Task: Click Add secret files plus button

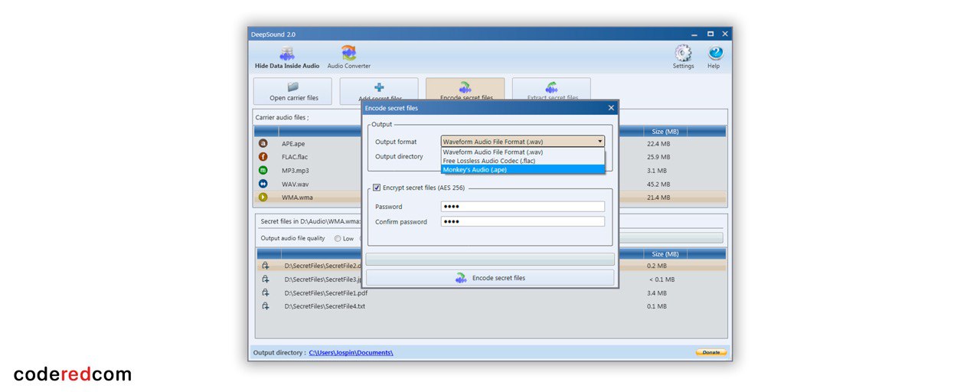Action: (x=379, y=88)
